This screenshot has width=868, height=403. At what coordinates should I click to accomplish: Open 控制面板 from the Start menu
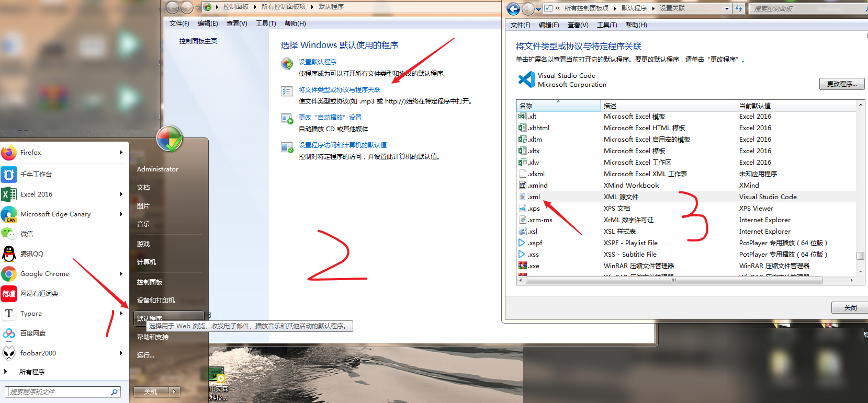150,282
